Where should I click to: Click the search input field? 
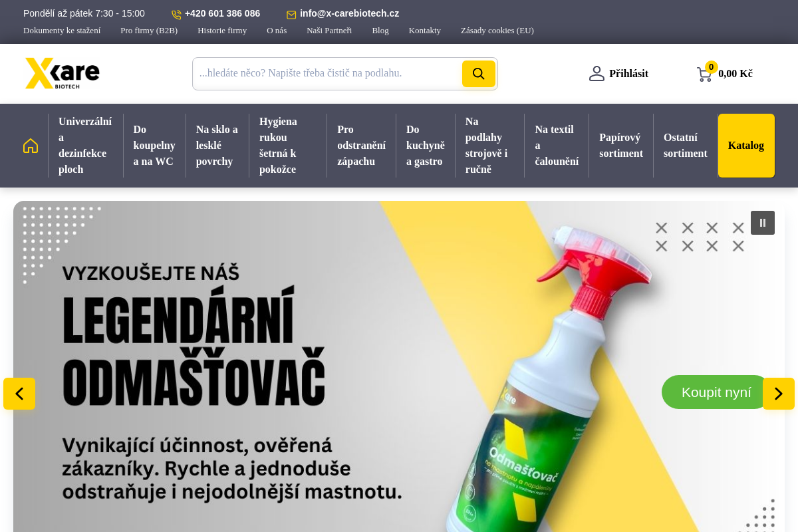pos(326,73)
